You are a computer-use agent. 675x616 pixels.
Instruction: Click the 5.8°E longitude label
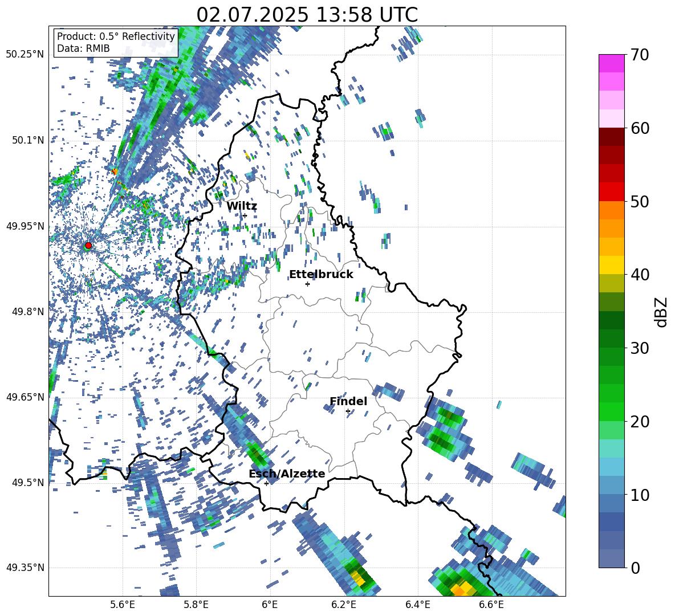coord(196,605)
